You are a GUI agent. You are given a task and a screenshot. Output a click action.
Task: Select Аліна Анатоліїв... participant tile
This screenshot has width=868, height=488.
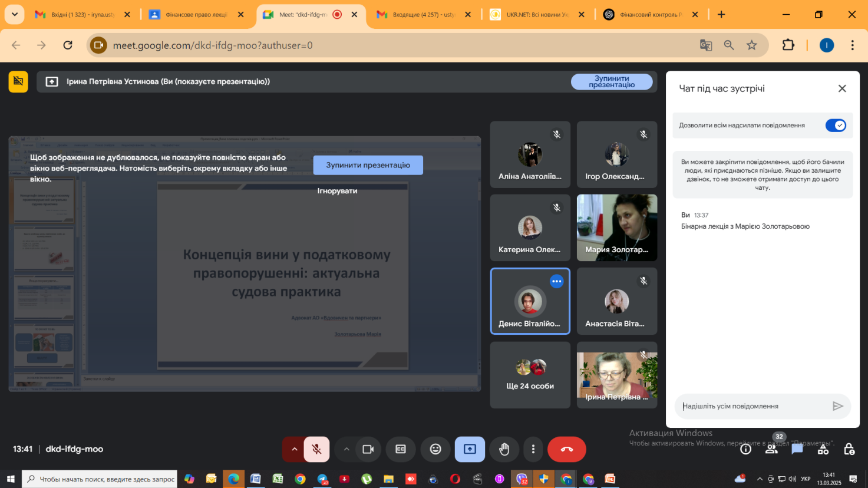pyautogui.click(x=530, y=154)
